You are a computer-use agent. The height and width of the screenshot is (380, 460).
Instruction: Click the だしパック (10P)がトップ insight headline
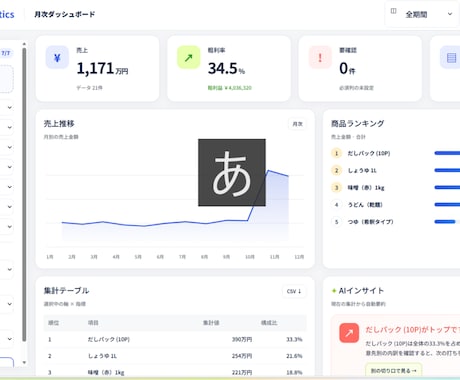(x=412, y=330)
